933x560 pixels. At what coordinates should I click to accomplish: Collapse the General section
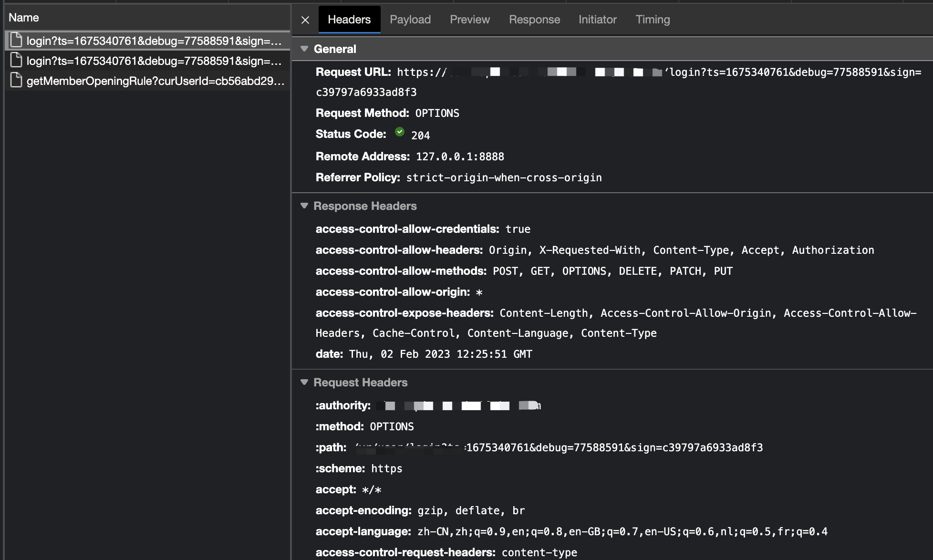(x=304, y=49)
